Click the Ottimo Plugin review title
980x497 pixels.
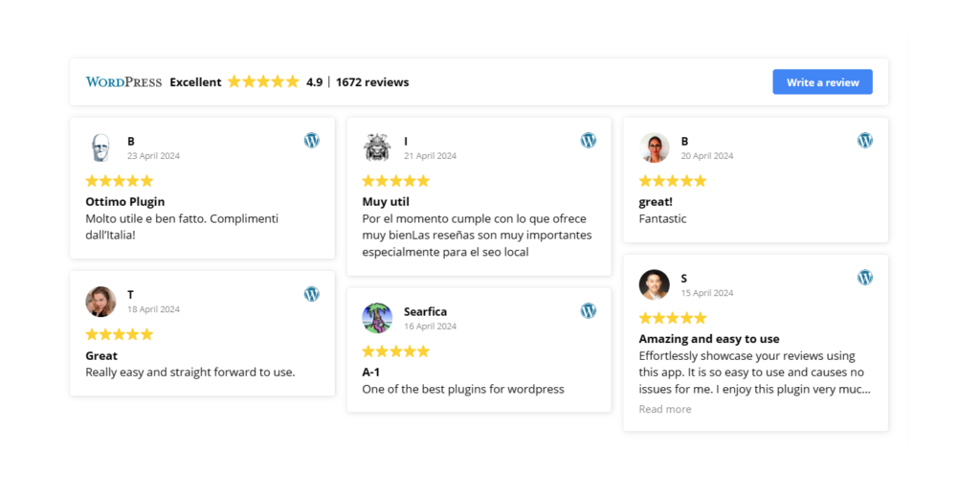point(124,202)
